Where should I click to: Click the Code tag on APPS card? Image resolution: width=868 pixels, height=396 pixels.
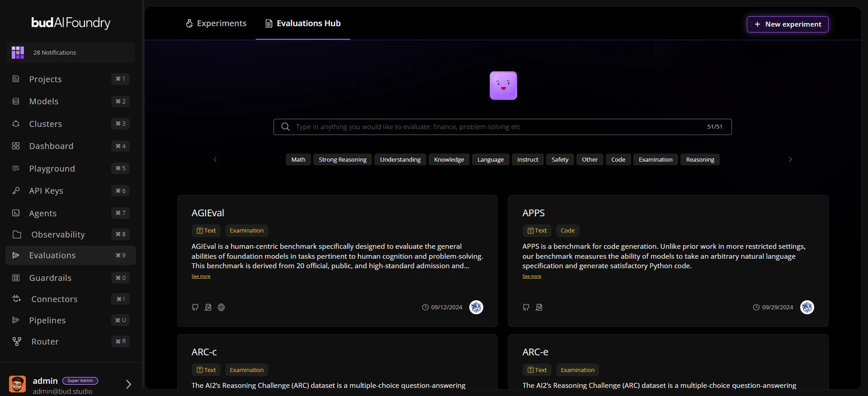(x=568, y=231)
